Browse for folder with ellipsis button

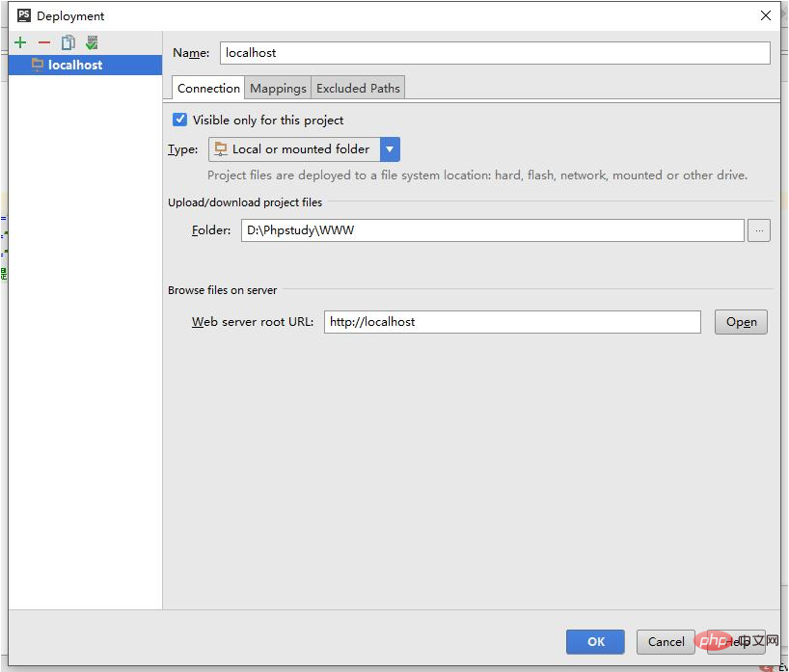pyautogui.click(x=759, y=230)
